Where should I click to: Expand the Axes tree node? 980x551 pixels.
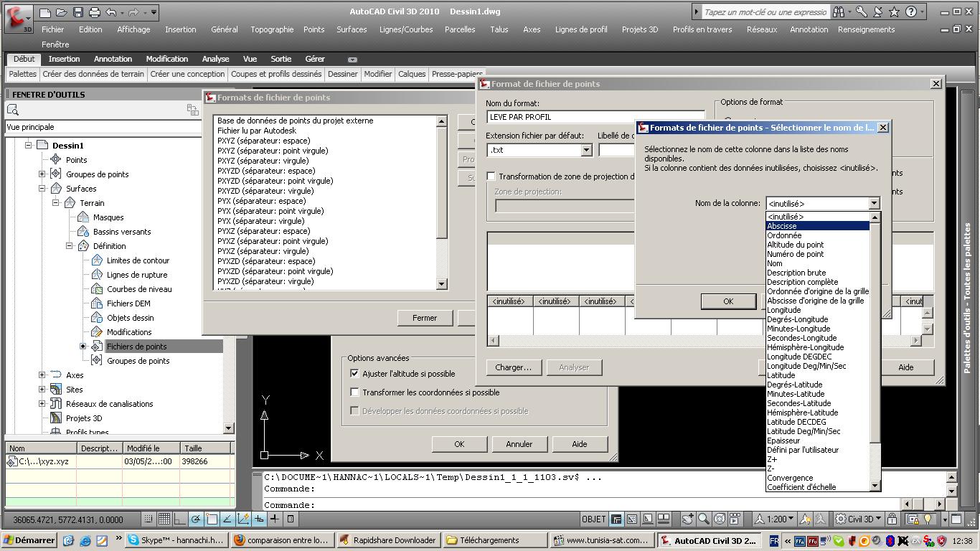point(42,375)
